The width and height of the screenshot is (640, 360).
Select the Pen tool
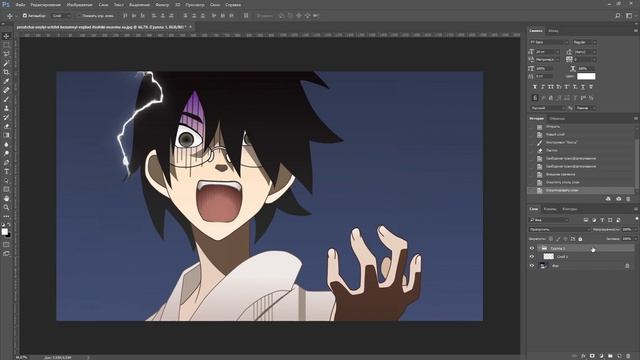[x=6, y=162]
